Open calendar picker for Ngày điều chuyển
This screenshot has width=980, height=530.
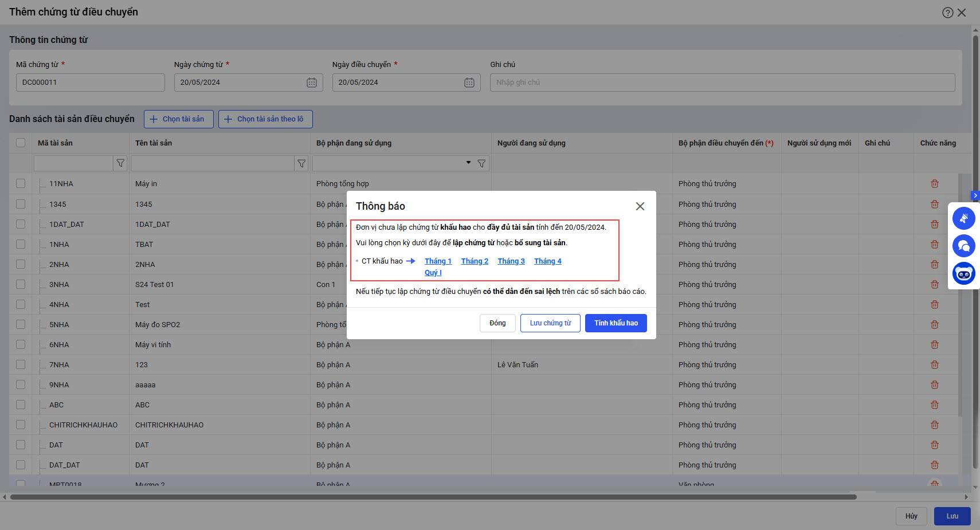coord(469,83)
